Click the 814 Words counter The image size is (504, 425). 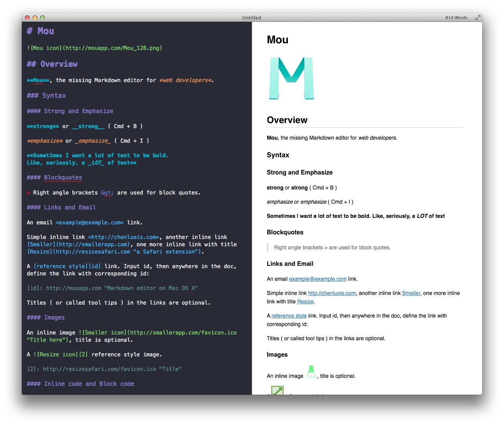pyautogui.click(x=456, y=18)
